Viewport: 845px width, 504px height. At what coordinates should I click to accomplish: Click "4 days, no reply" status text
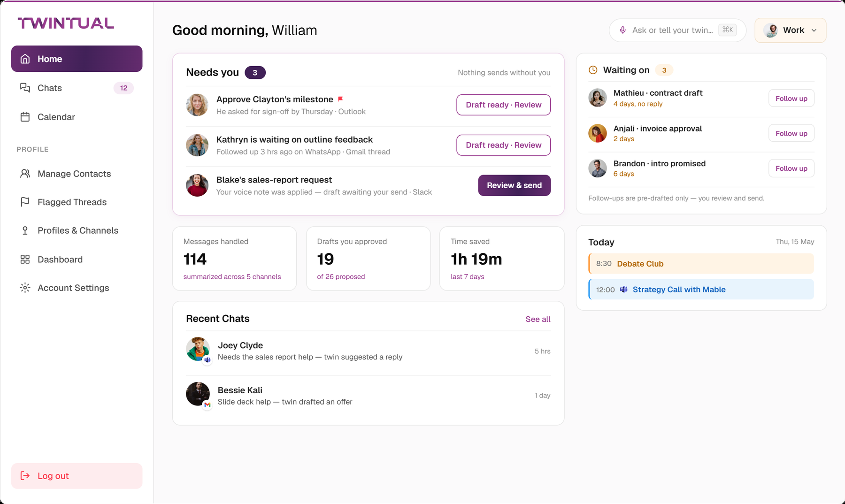[x=638, y=104]
